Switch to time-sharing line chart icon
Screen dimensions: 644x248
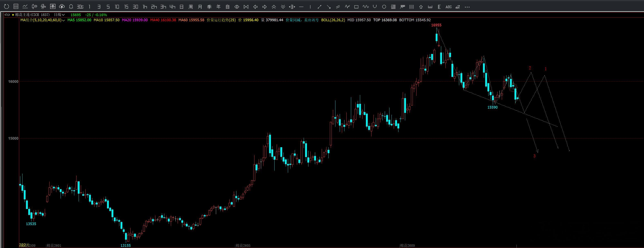[25, 7]
